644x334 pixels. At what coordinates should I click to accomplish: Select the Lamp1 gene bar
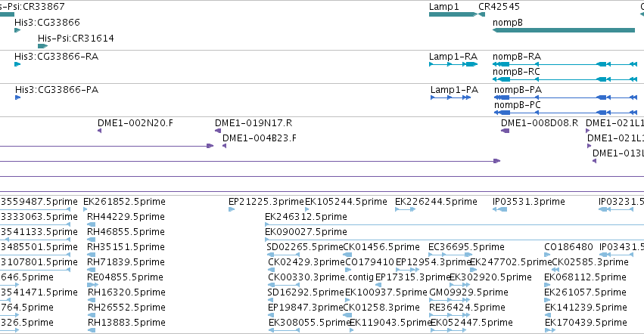click(x=453, y=14)
